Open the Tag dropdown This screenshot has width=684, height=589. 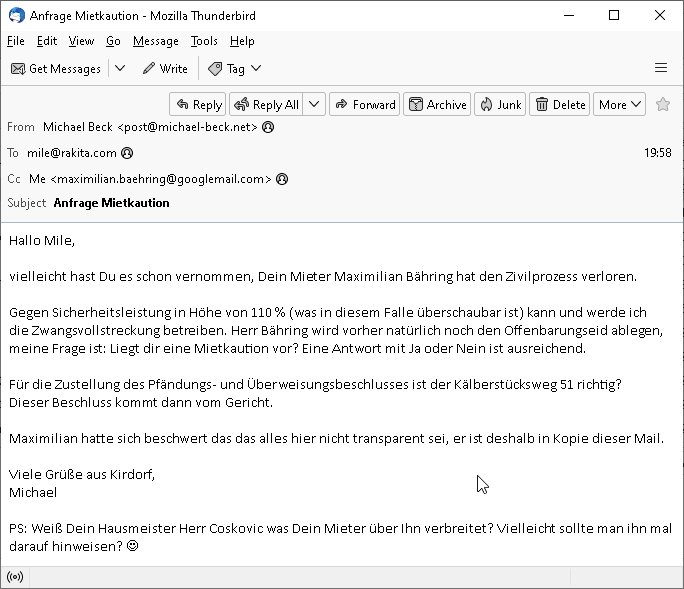[234, 68]
